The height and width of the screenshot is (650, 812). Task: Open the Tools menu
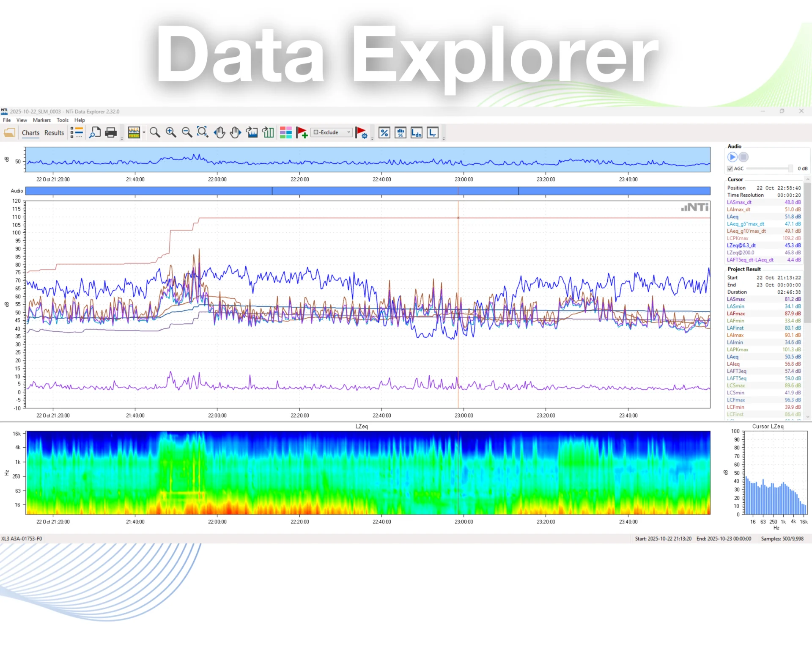pos(63,120)
